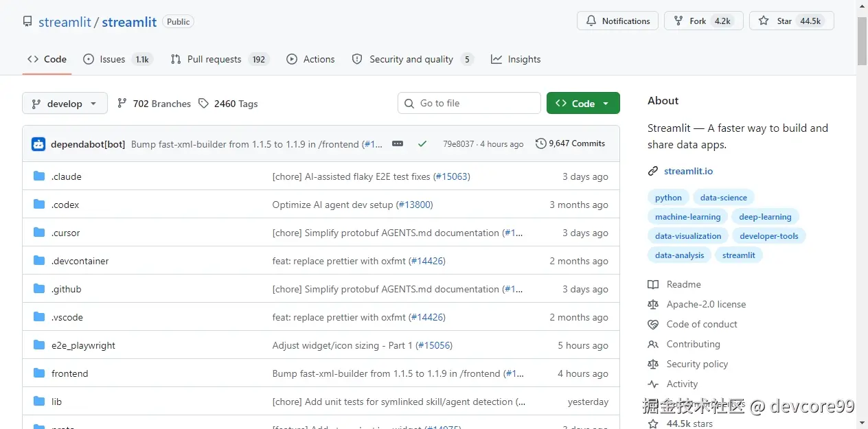
Task: Click folder icon next to .cursor
Action: coord(39,233)
